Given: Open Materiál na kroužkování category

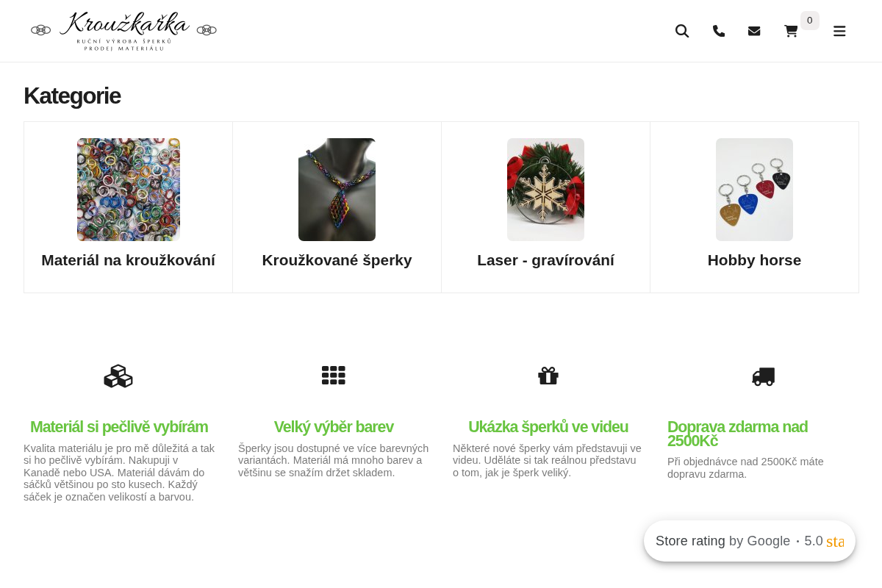Looking at the screenshot, I should coord(129,260).
